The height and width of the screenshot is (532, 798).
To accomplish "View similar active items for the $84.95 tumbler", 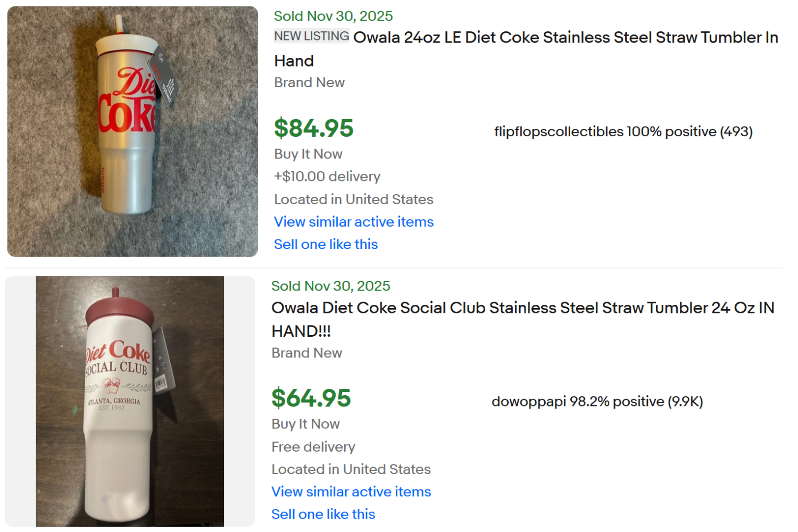I will coord(353,222).
